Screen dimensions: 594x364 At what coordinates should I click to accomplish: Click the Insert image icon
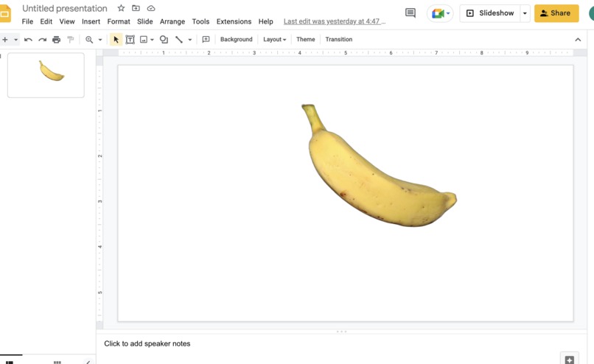pos(144,39)
